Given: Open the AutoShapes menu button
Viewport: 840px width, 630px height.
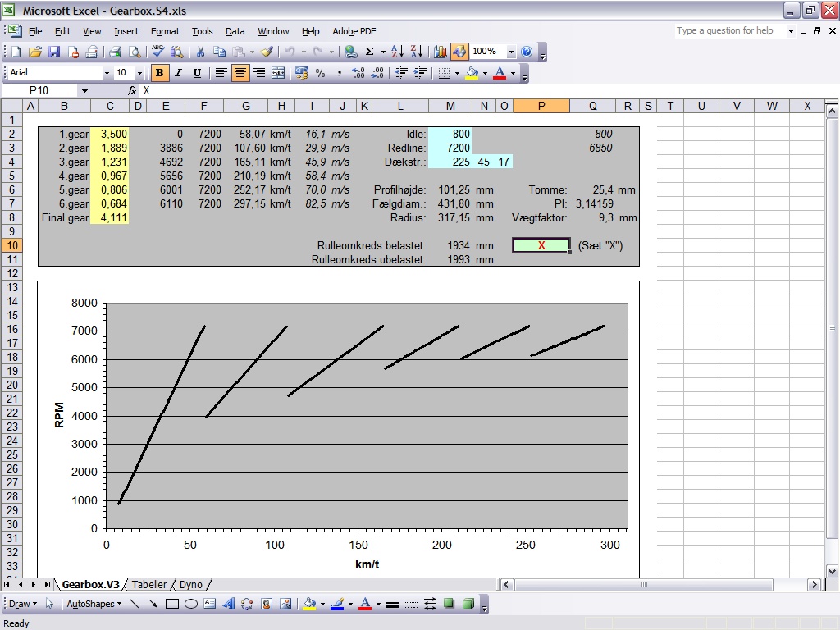Looking at the screenshot, I should pyautogui.click(x=93, y=605).
